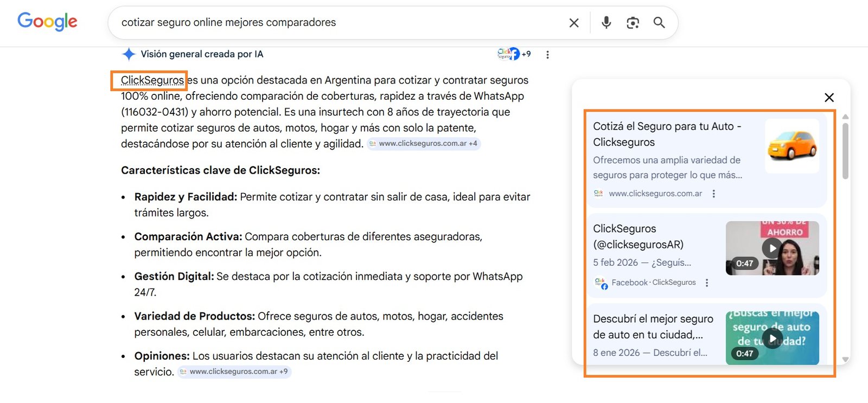The width and height of the screenshot is (868, 403).
Task: Open options for Facebook ClickSeguros card
Action: tap(706, 283)
